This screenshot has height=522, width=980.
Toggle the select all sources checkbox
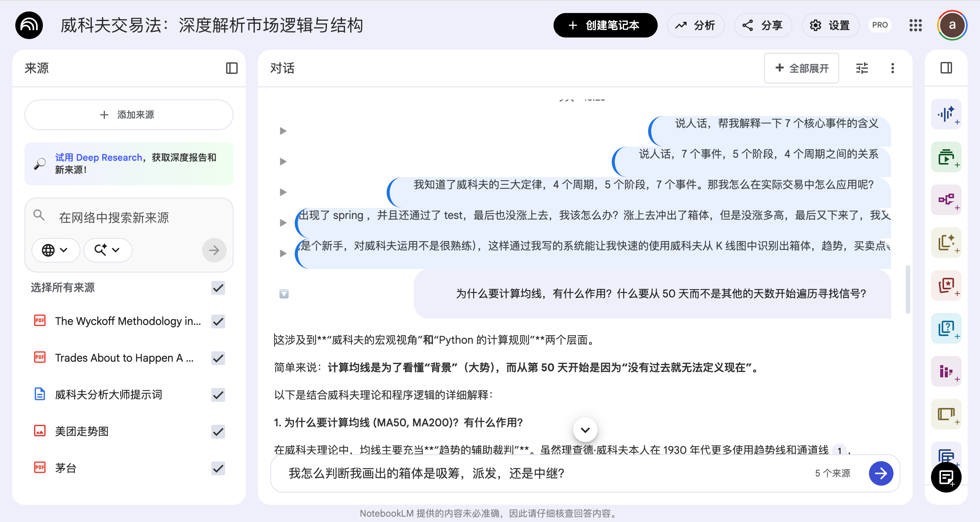coord(218,288)
